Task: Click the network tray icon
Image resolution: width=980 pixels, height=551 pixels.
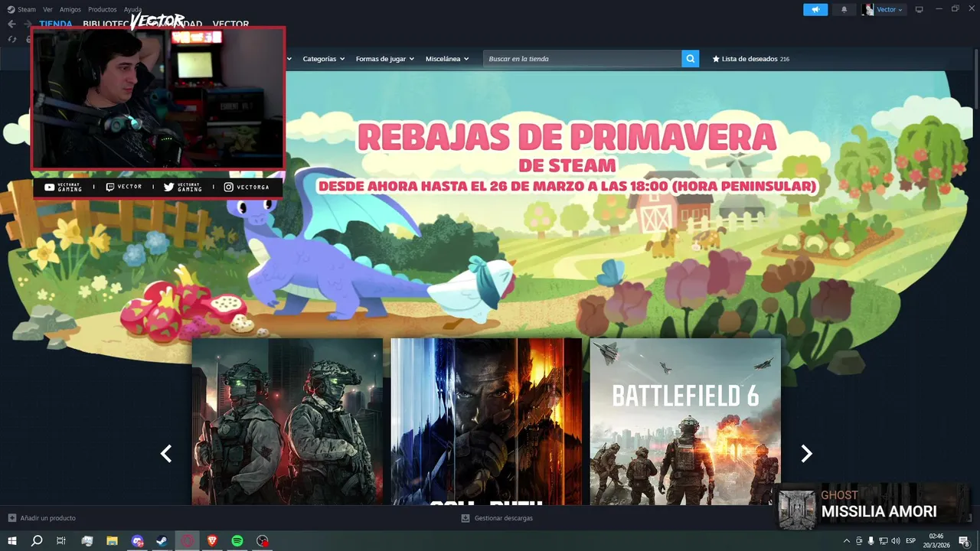Action: [884, 541]
